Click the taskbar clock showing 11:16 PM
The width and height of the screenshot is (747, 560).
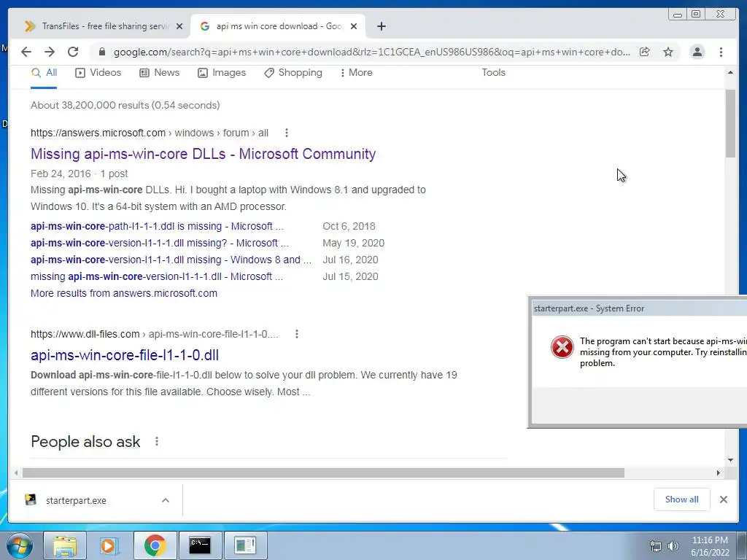coord(710,546)
